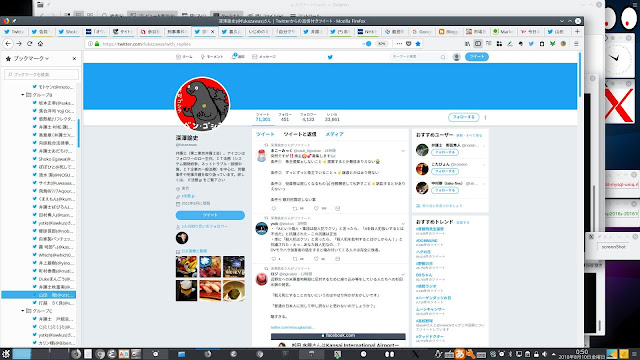Click the Twitter bird logo on the nav bar
The height and width of the screenshot is (360, 640).
[330, 57]
